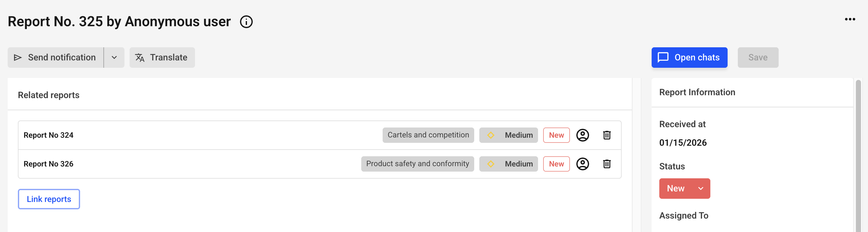Click the Translate button
The image size is (868, 232).
tap(162, 58)
